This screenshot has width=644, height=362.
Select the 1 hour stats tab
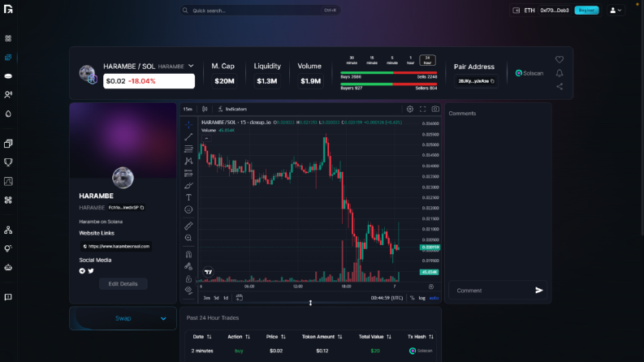410,60
